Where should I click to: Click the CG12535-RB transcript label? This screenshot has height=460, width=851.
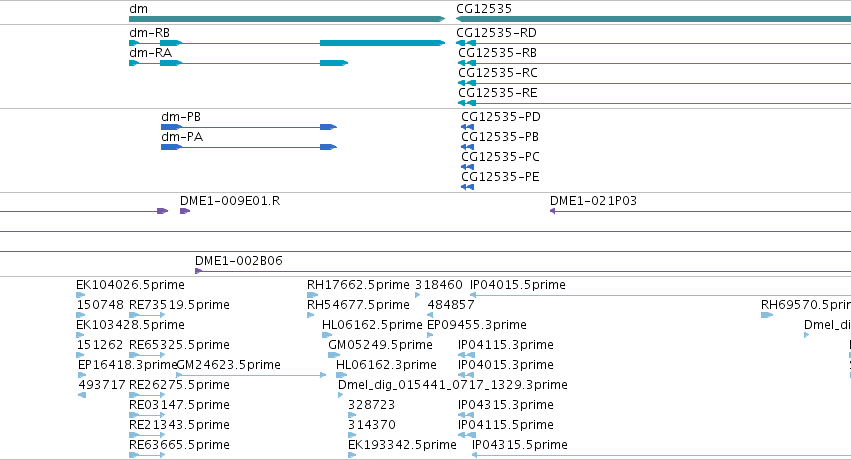pyautogui.click(x=497, y=53)
